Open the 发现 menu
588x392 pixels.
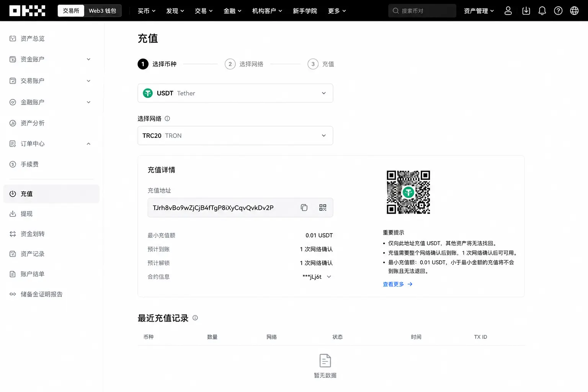coord(175,11)
